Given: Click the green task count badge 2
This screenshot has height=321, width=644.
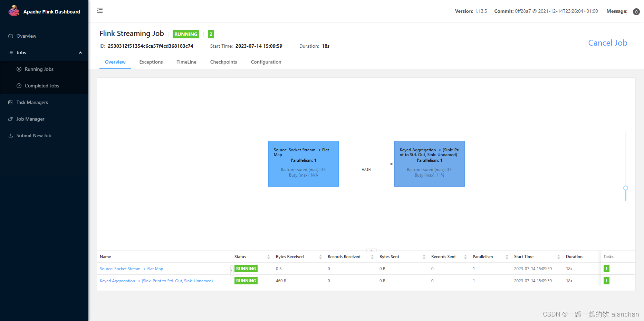Looking at the screenshot, I should [x=211, y=34].
